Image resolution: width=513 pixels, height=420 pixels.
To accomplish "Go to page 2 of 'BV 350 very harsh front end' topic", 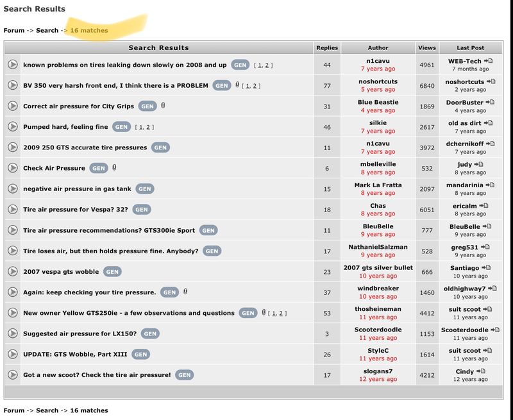I will point(255,86).
